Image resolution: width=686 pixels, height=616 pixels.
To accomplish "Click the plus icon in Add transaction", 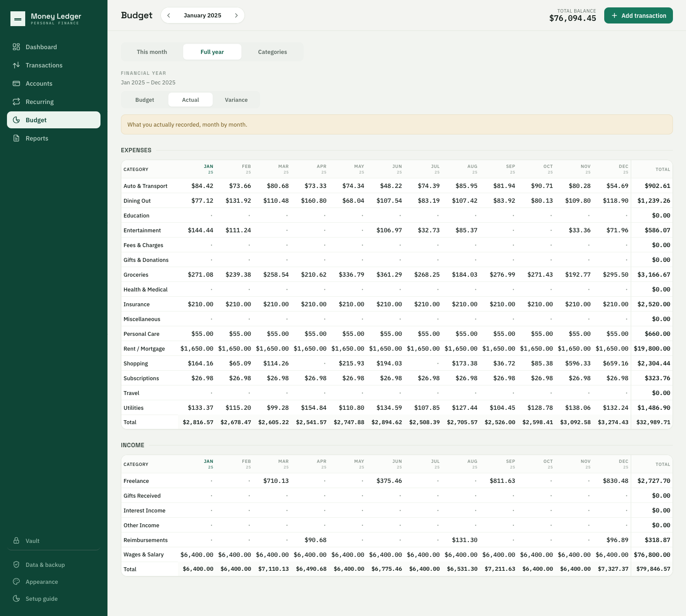I will (614, 16).
